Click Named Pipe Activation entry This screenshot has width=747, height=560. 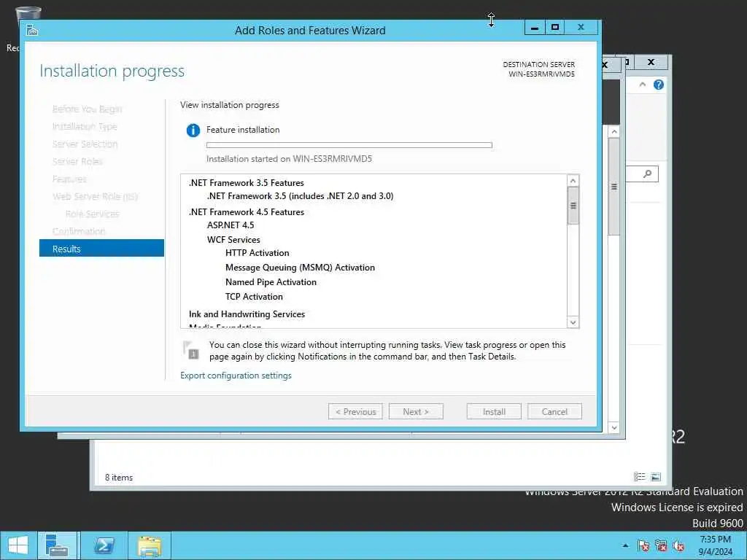tap(271, 282)
